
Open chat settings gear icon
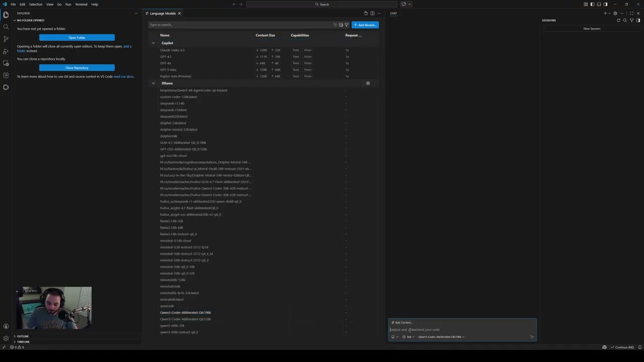615,13
